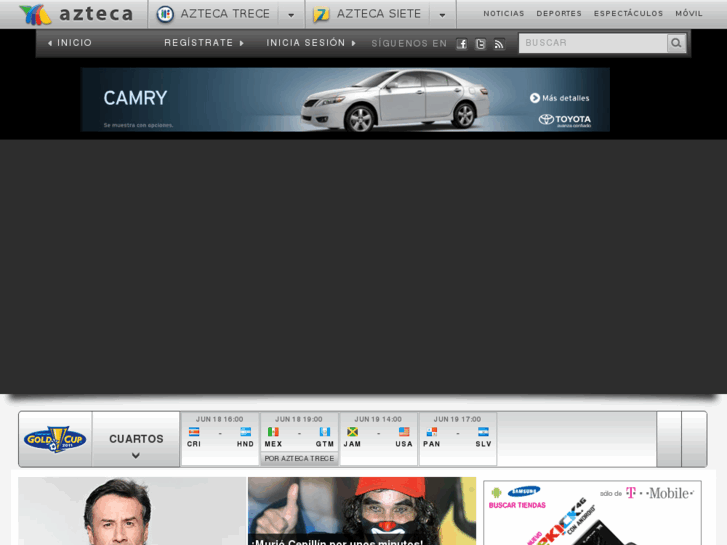Screen dimensions: 727x545
Task: Focus the Buscar search field
Action: [x=593, y=43]
